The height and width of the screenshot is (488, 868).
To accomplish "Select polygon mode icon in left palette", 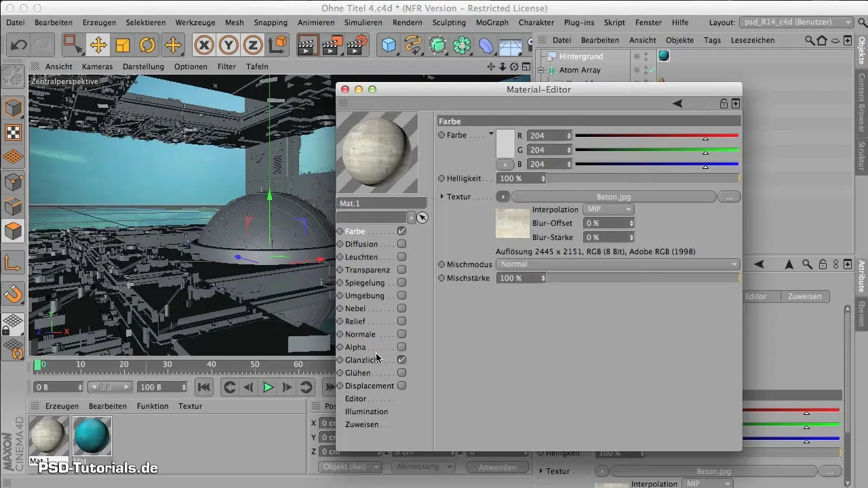I will [14, 231].
